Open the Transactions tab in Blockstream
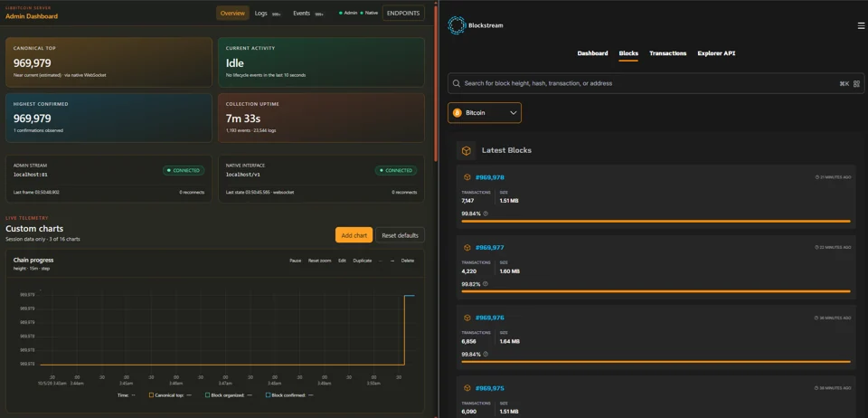Image resolution: width=868 pixels, height=418 pixels. point(667,53)
